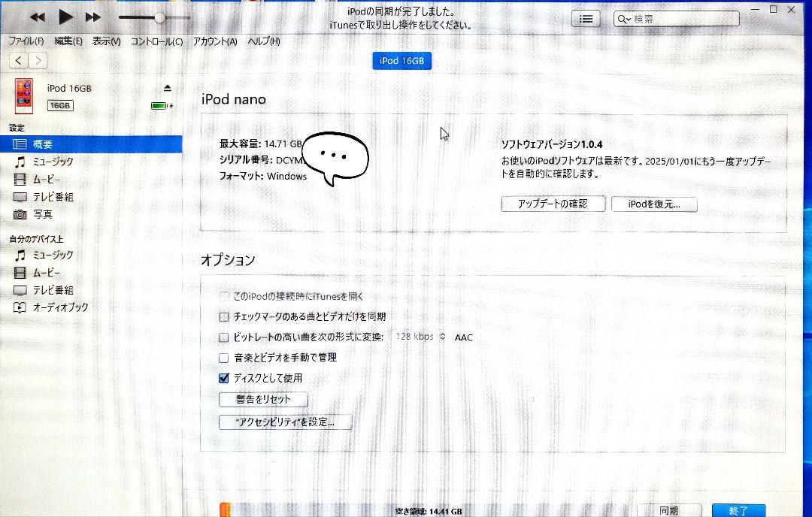Click film icon under 自分のデバイス上
Viewport: 812px width, 517px height.
click(x=20, y=273)
